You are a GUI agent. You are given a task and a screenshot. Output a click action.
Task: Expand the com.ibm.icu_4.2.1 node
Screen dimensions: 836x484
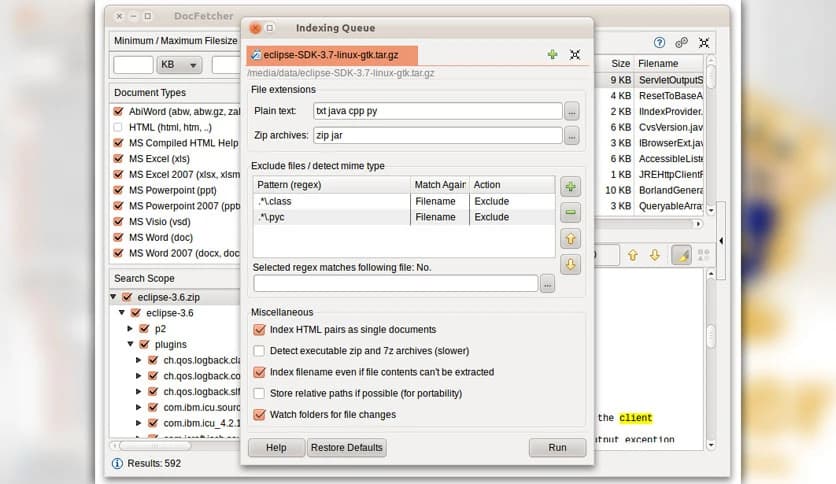pos(139,423)
